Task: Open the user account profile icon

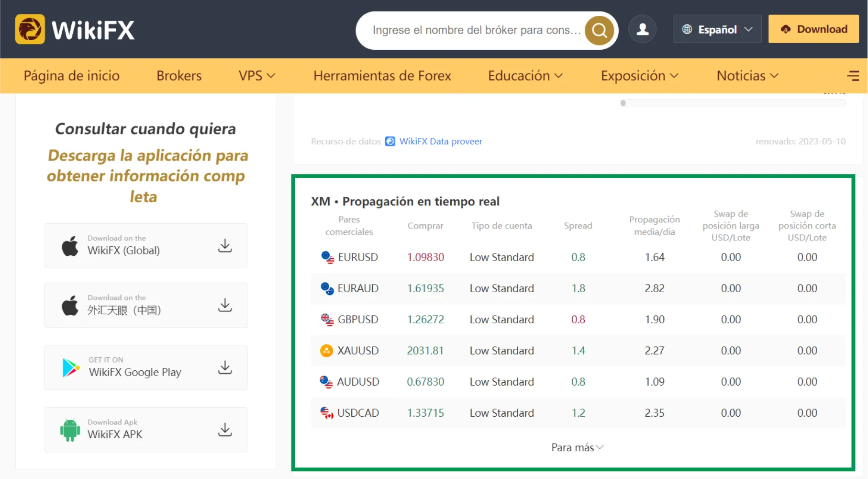Action: pos(642,29)
